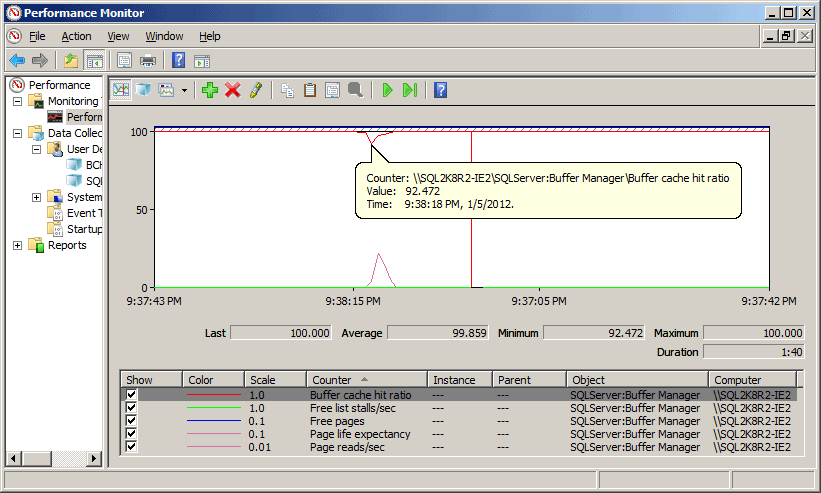Click the green Add counter plus icon
The image size is (821, 493).
(209, 90)
